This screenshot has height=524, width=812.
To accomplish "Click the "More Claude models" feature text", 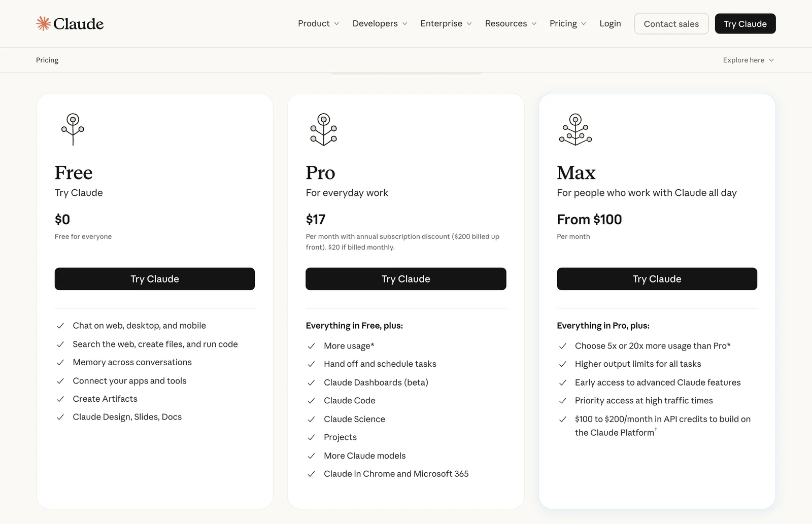I will (365, 456).
